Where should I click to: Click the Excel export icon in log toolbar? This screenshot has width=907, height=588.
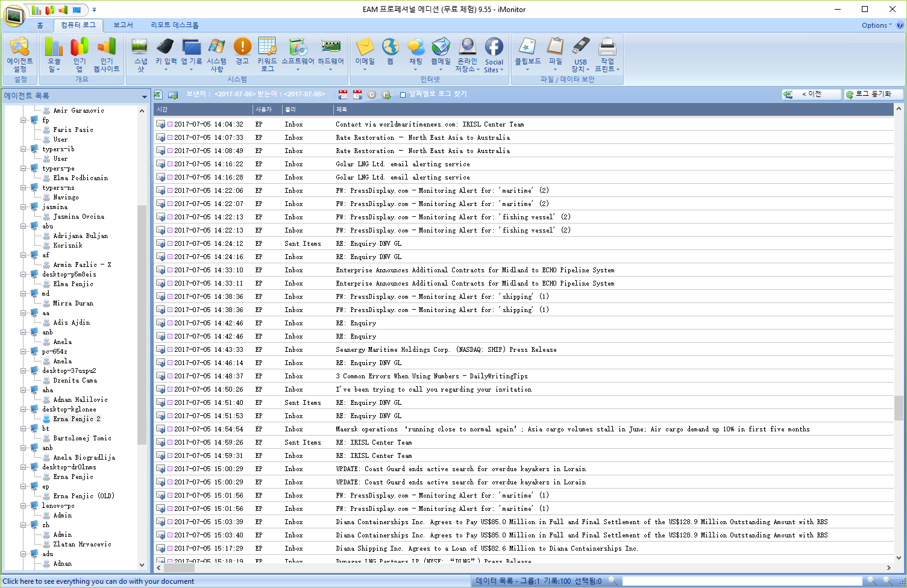point(158,95)
